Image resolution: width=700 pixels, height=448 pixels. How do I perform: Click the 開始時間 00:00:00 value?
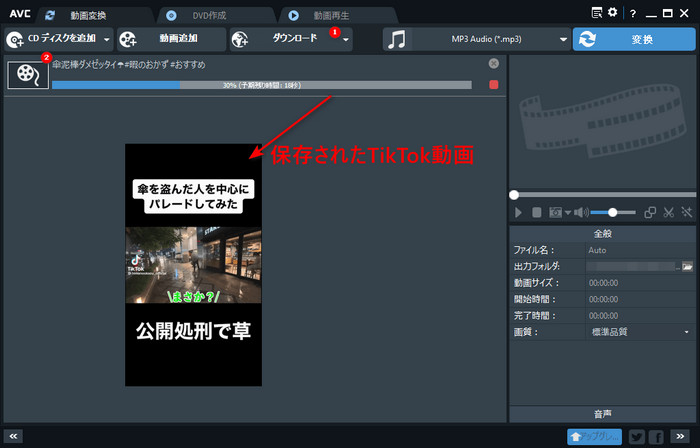click(603, 299)
